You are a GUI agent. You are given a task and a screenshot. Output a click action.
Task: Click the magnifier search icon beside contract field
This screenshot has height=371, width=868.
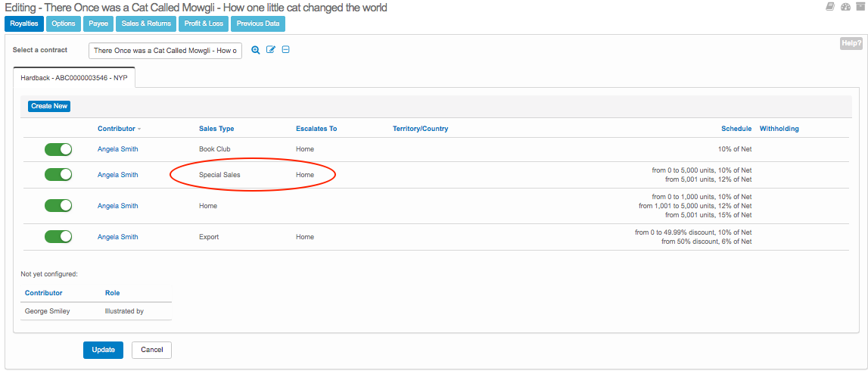(x=256, y=50)
